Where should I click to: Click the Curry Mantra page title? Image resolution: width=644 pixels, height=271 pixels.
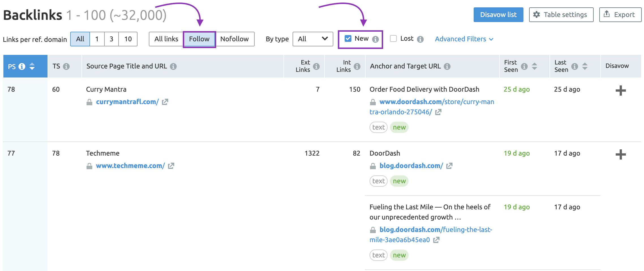(106, 89)
